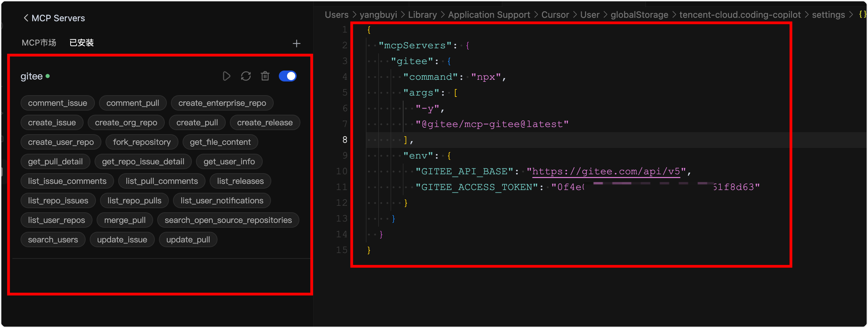Open the Application Support breadcrumb segment
Image resolution: width=868 pixels, height=328 pixels.
(489, 15)
